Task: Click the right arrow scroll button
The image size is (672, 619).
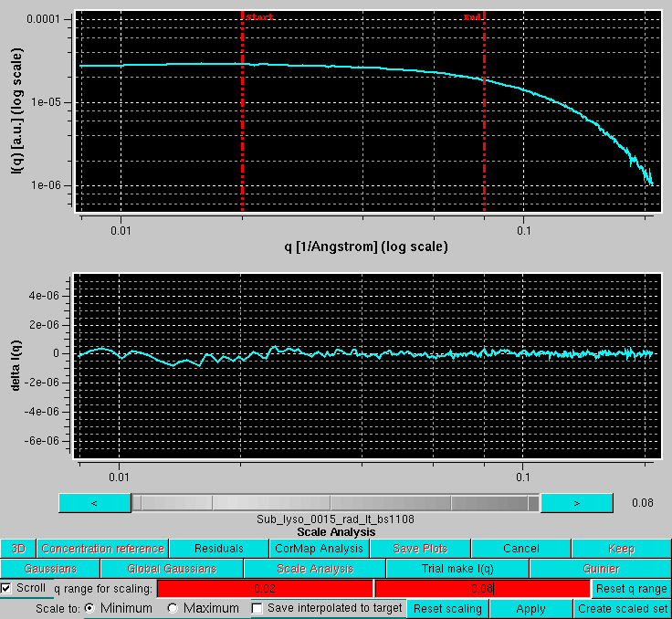Action: pos(576,503)
